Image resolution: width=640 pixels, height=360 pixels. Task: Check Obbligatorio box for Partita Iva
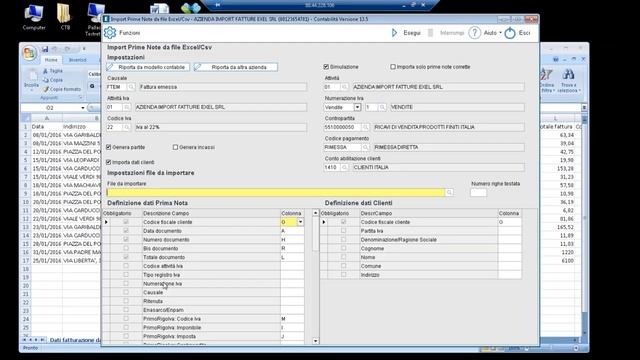click(x=343, y=231)
